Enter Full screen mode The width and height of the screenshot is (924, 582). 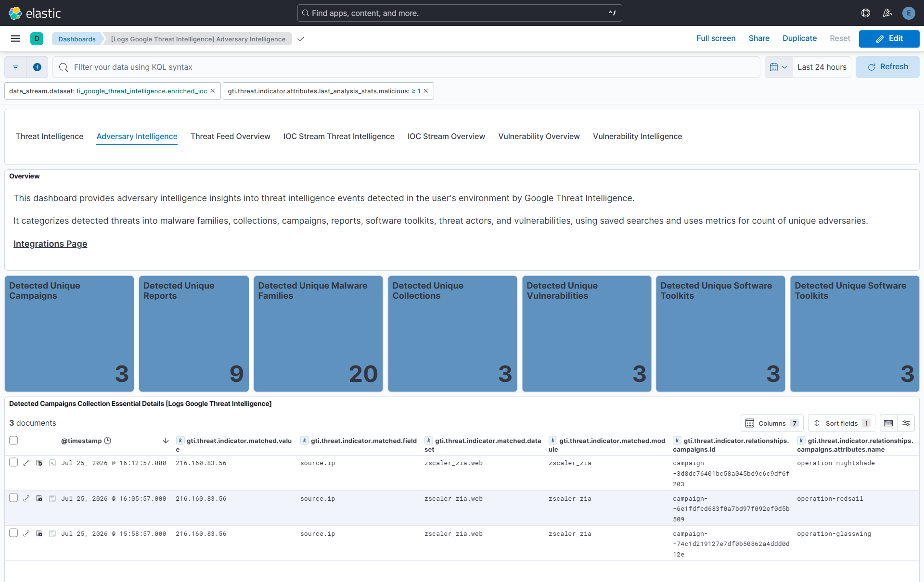click(x=716, y=38)
